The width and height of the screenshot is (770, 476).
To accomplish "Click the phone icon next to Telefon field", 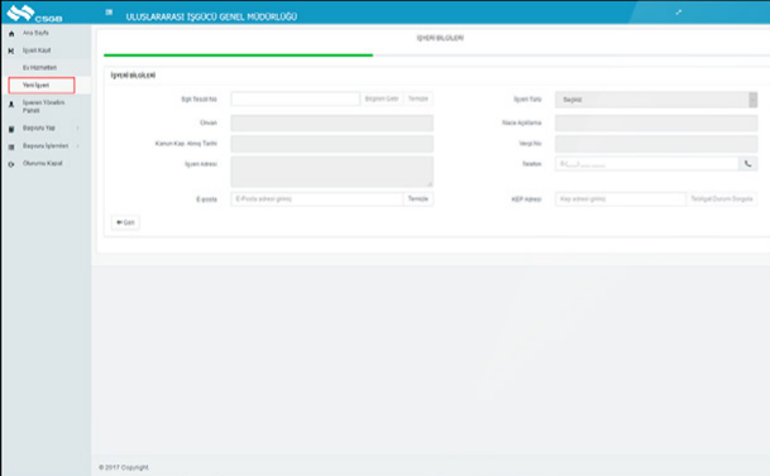I will point(748,163).
